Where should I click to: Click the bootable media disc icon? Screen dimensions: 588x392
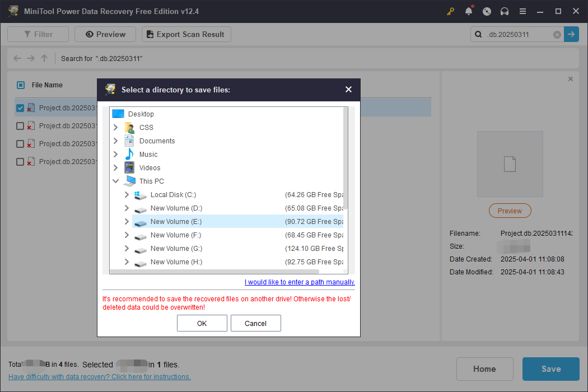487,11
